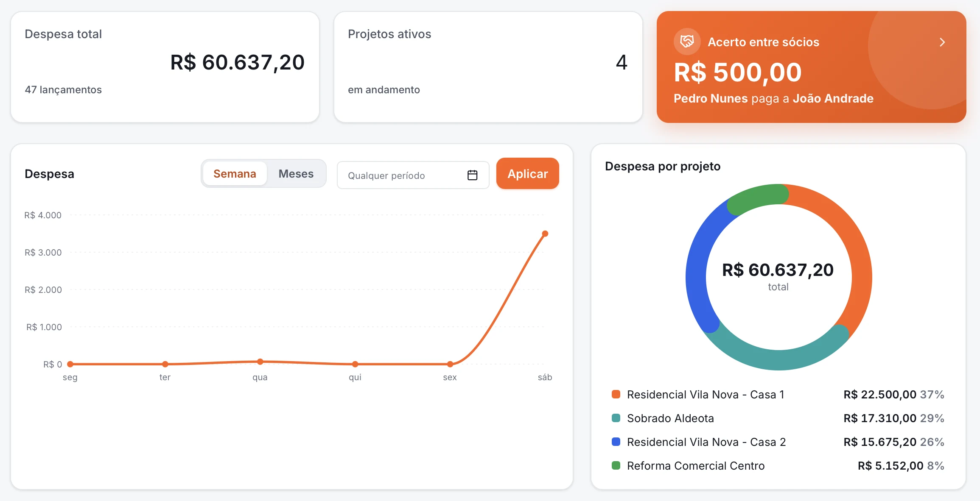Select the qua data point on chart
This screenshot has height=501, width=980.
[260, 362]
